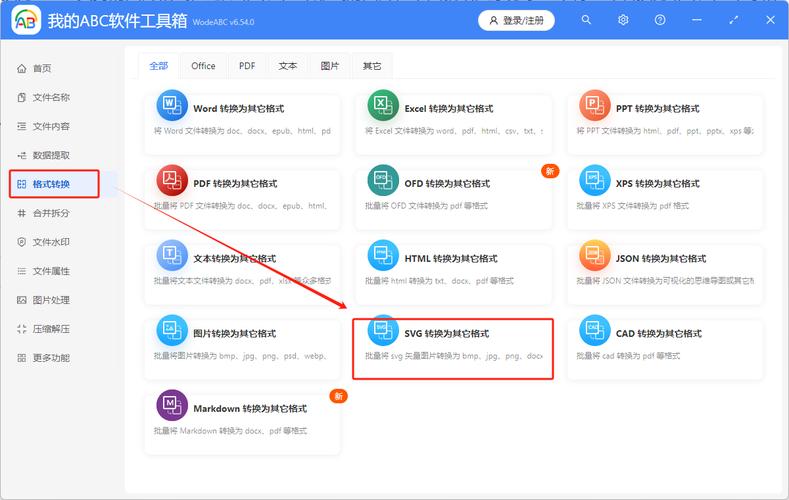Click text '批量将 OFD 文件转换为 pdf 等格式'

point(426,206)
